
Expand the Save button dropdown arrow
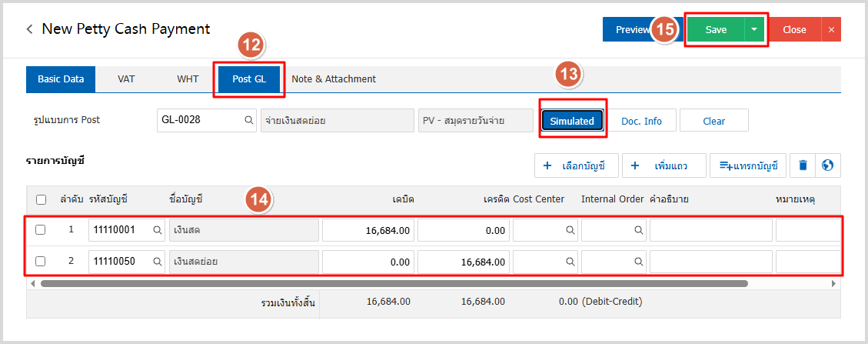(x=754, y=30)
